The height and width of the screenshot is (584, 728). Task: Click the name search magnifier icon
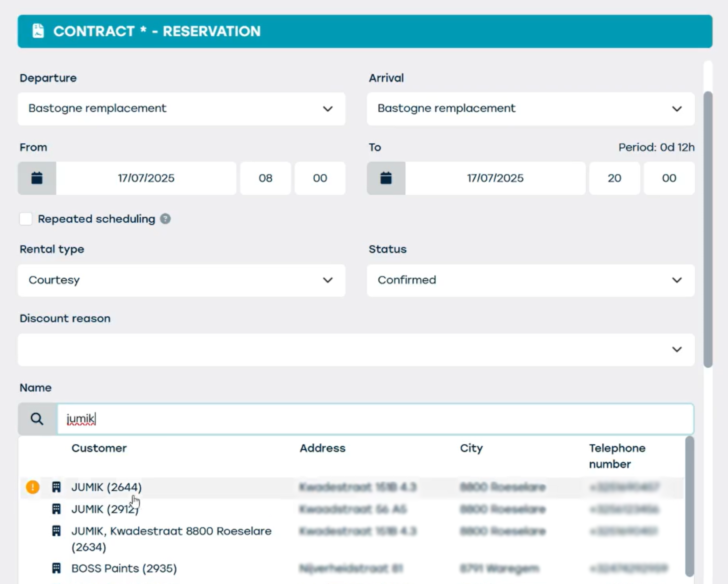pyautogui.click(x=37, y=419)
